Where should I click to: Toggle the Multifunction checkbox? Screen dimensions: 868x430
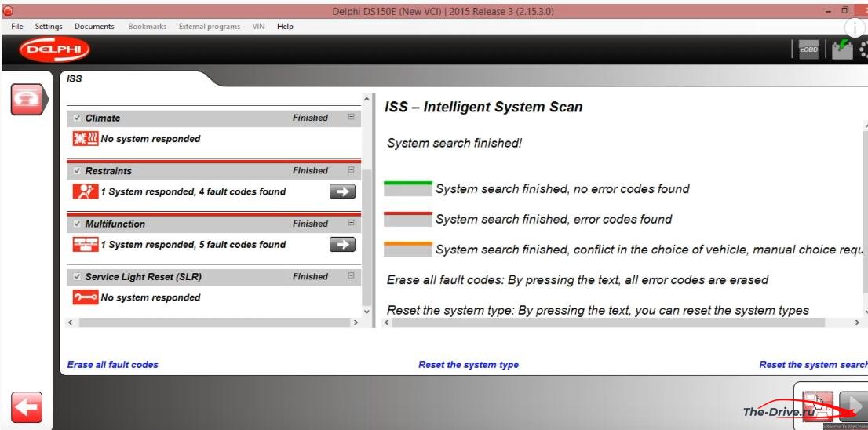pos(77,224)
